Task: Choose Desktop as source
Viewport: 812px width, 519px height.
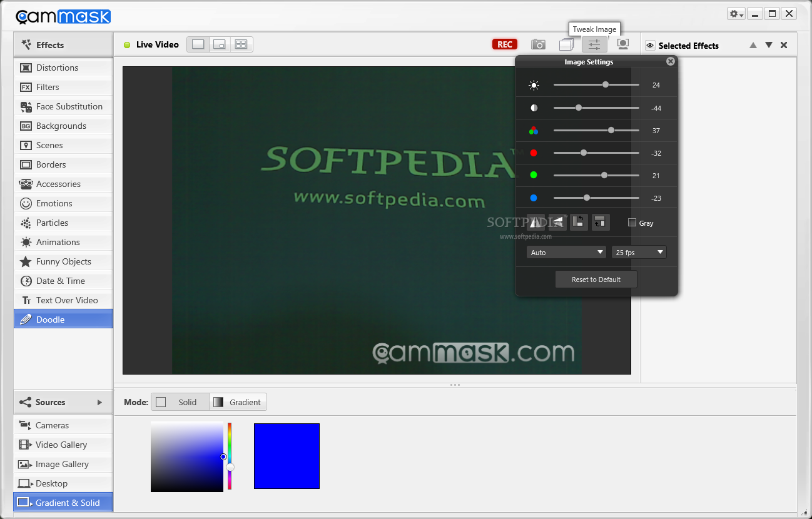Action: [63, 483]
